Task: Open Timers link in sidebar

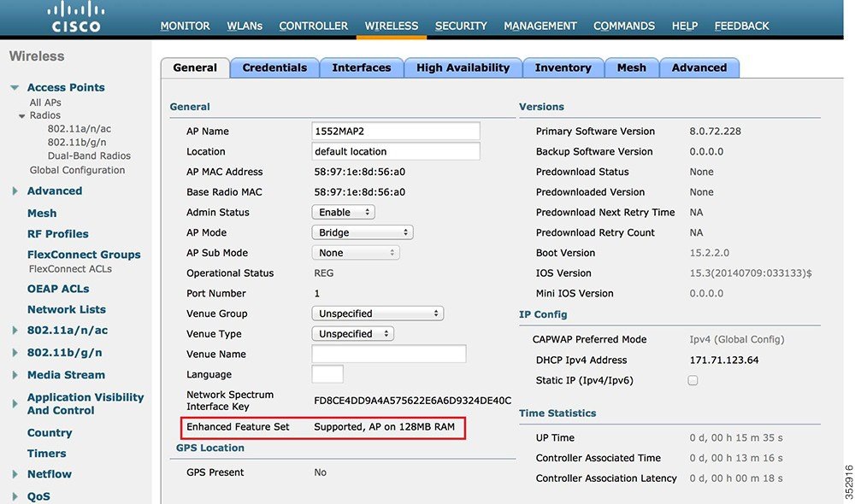Action: 46,454
